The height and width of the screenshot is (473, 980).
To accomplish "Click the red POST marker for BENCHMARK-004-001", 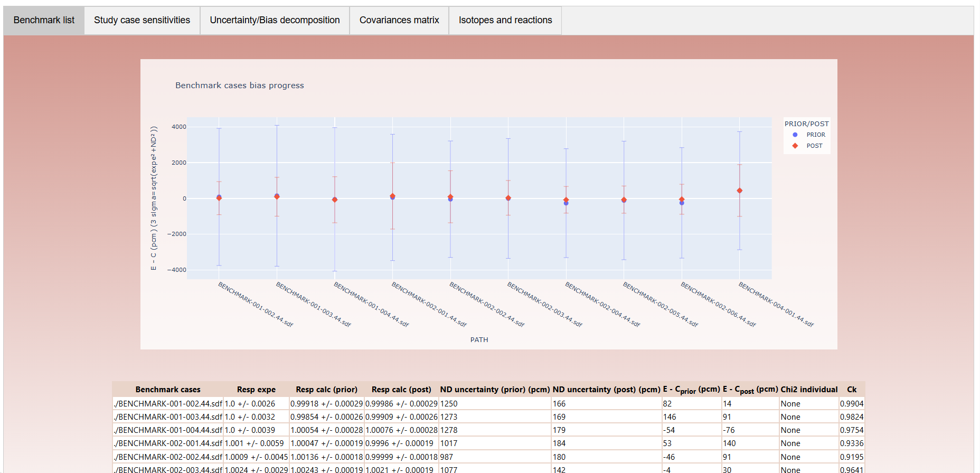I will coord(739,191).
